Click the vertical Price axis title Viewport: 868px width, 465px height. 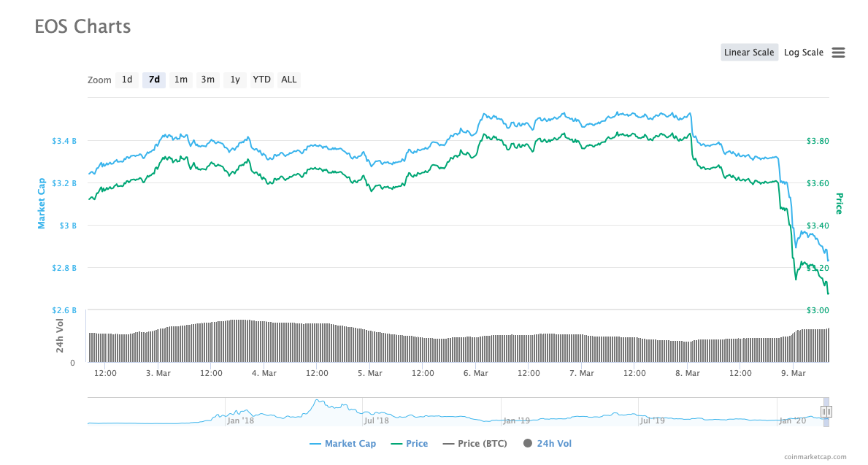pos(840,204)
